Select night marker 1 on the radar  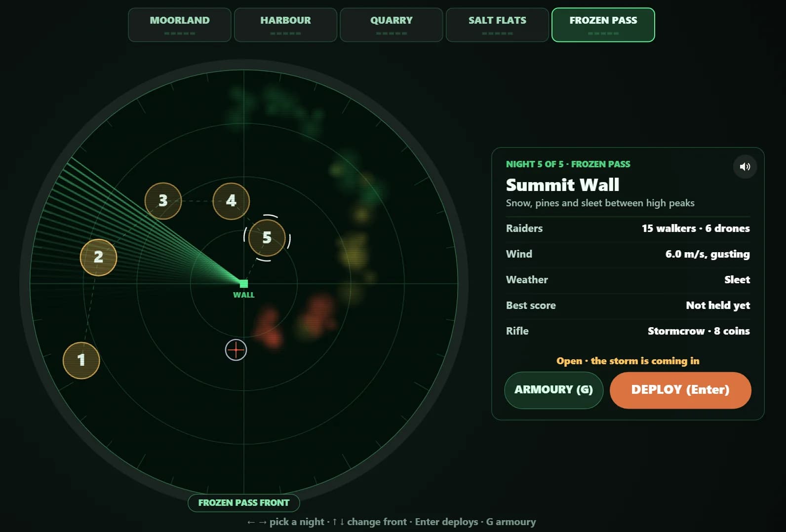(81, 360)
